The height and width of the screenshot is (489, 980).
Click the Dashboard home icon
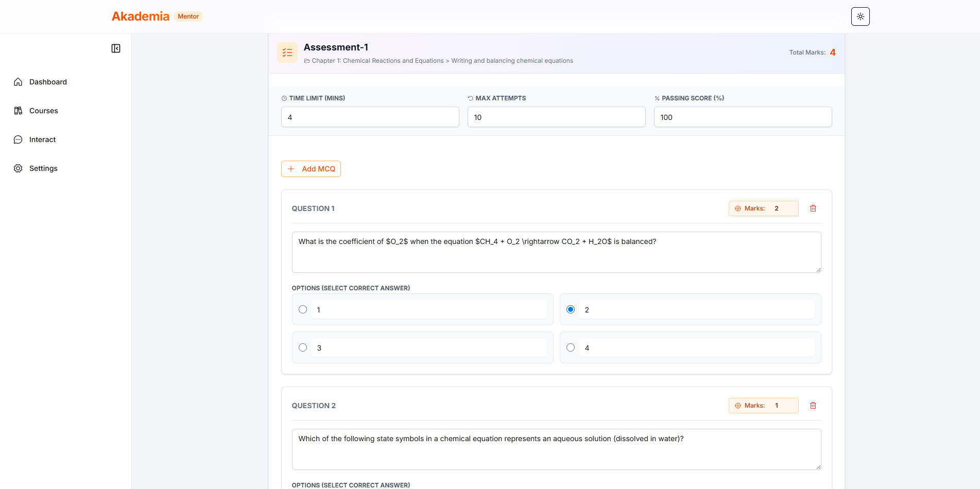click(18, 82)
